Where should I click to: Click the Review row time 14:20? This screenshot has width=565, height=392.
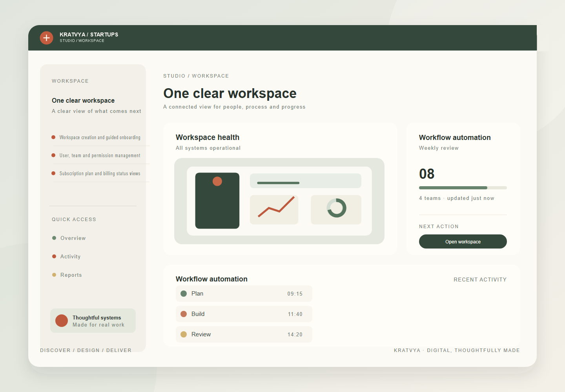[295, 334]
